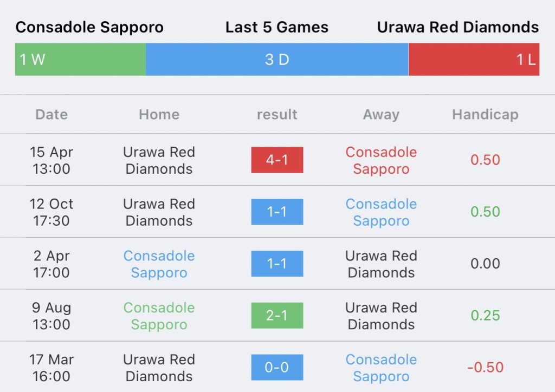Sort by the Date column header
Image resolution: width=555 pixels, height=392 pixels.
click(x=51, y=115)
